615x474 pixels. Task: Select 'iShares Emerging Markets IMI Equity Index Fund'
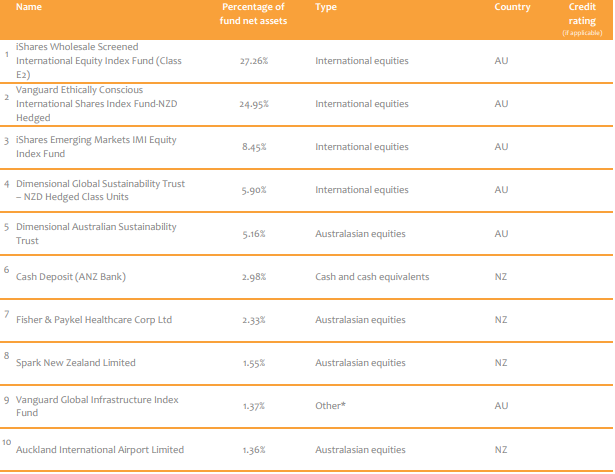coord(96,147)
